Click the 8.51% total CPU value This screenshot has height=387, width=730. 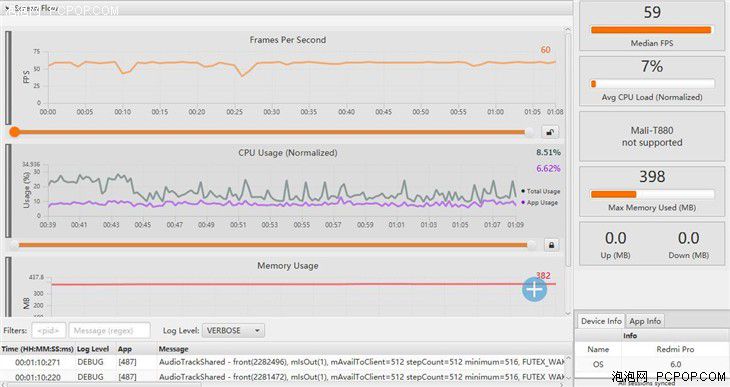click(x=548, y=152)
